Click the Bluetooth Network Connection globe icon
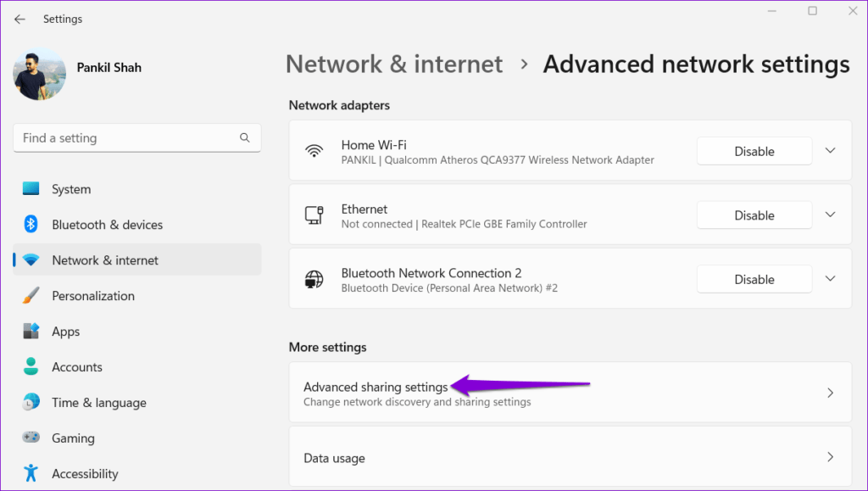 314,279
